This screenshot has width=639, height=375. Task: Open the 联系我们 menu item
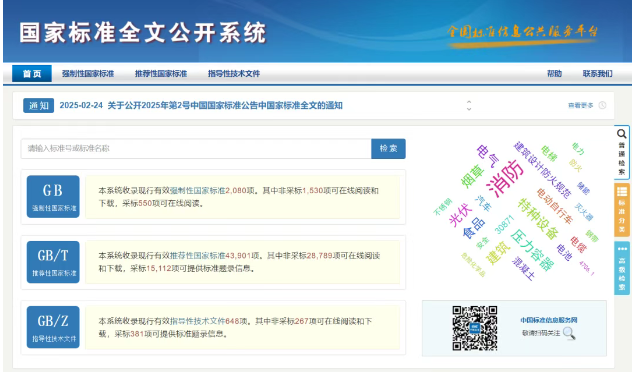click(597, 74)
